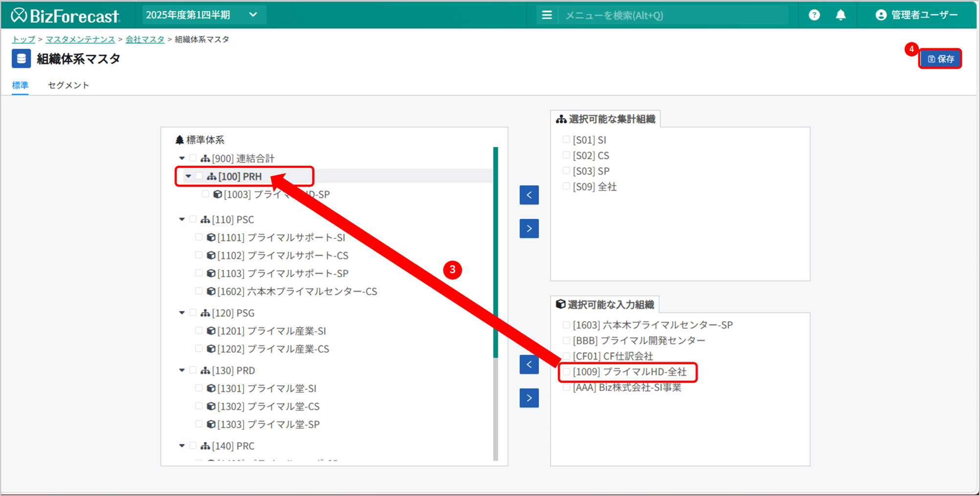The image size is (980, 496).
Task: Click the help question mark icon
Action: coord(814,15)
